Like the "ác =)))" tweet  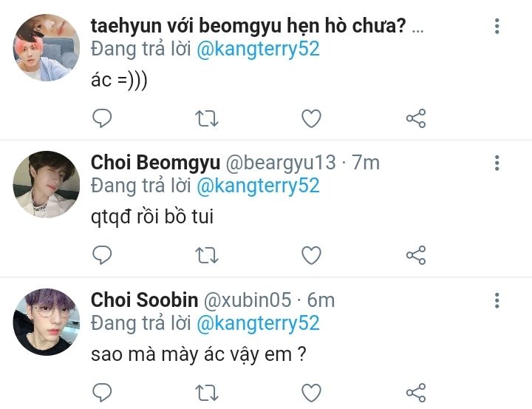point(312,118)
